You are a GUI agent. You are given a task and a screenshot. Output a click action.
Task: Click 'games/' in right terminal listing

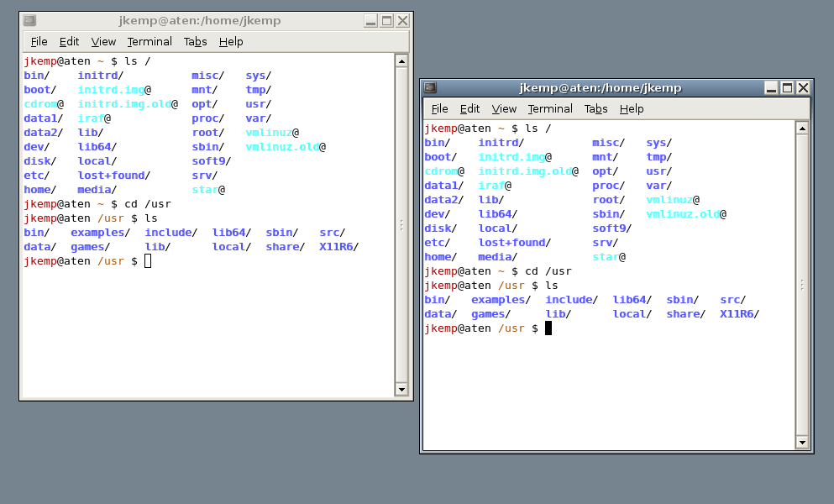point(491,314)
